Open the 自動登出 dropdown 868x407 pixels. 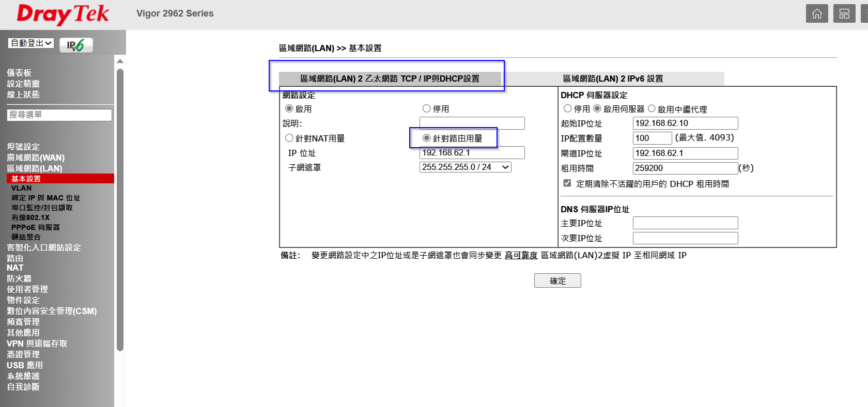31,43
